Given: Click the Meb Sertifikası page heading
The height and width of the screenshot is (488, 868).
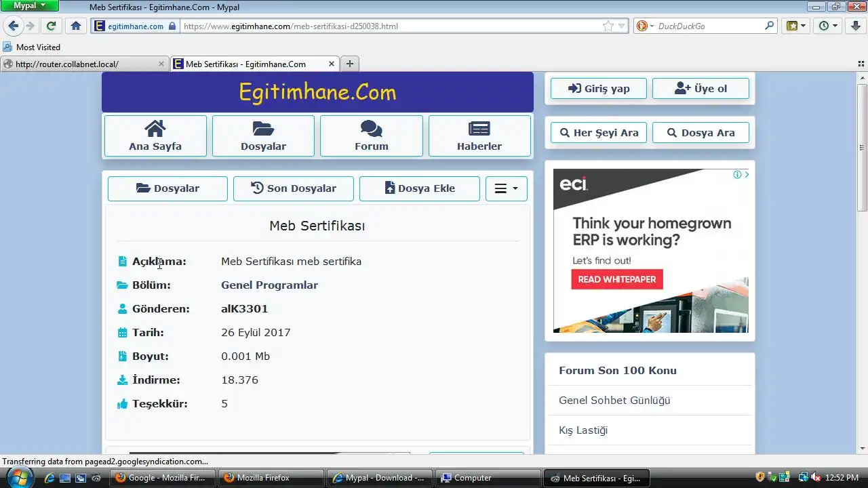Looking at the screenshot, I should pyautogui.click(x=317, y=226).
